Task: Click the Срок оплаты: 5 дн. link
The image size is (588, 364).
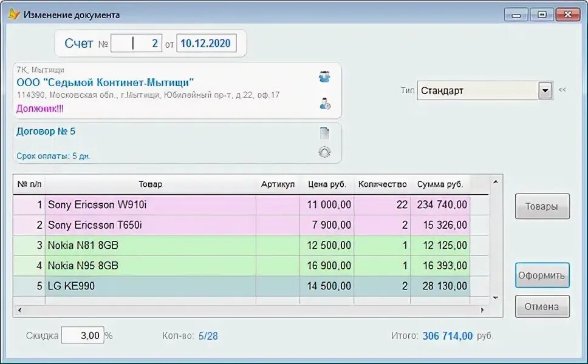Action: 53,156
